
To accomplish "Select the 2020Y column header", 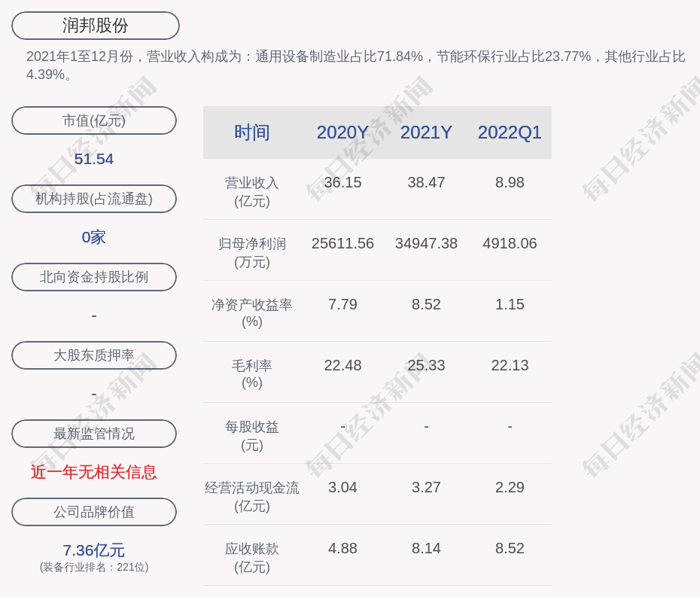I will pos(342,132).
